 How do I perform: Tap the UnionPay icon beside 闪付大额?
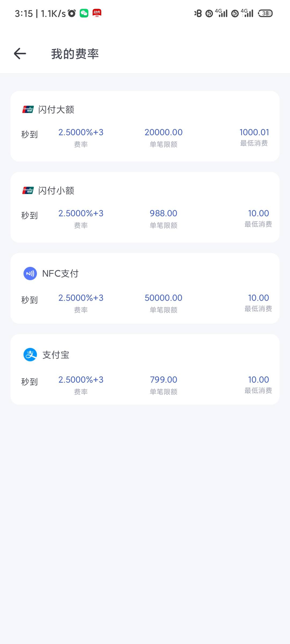(28, 109)
